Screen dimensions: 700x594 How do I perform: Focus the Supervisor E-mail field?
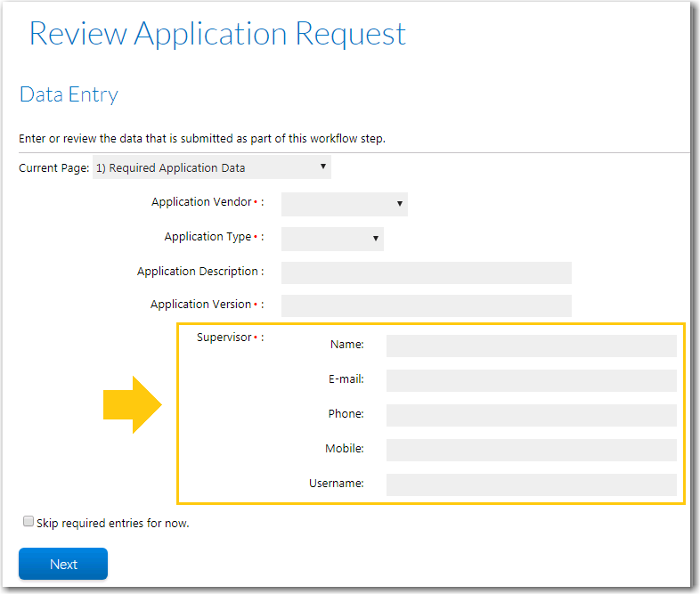pyautogui.click(x=532, y=380)
